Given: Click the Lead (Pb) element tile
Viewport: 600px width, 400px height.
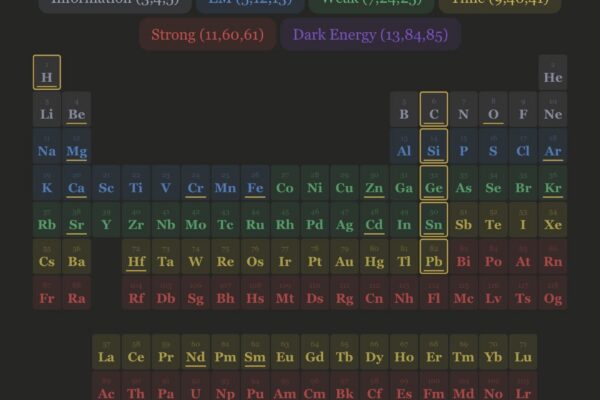Looking at the screenshot, I should coord(434,258).
